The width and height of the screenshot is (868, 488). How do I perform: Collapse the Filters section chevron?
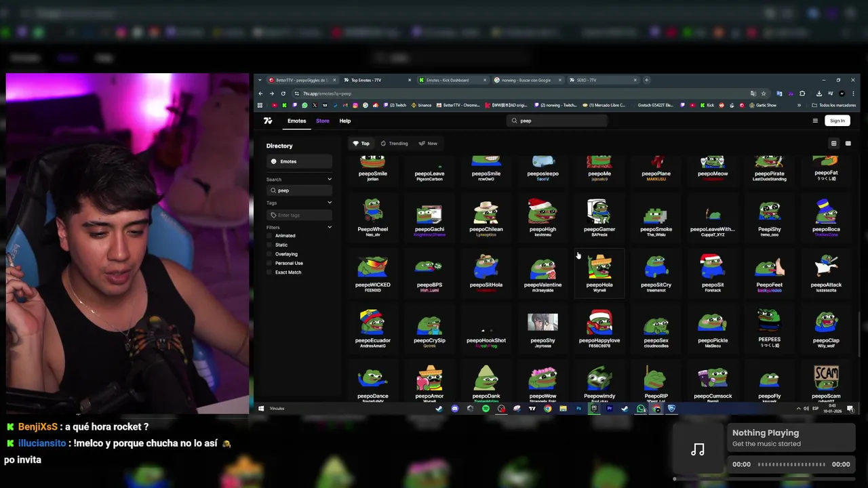330,227
